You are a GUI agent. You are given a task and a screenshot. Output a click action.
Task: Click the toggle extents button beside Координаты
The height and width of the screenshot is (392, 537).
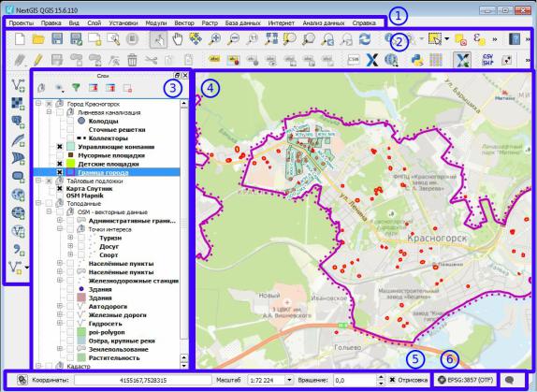coord(22,380)
